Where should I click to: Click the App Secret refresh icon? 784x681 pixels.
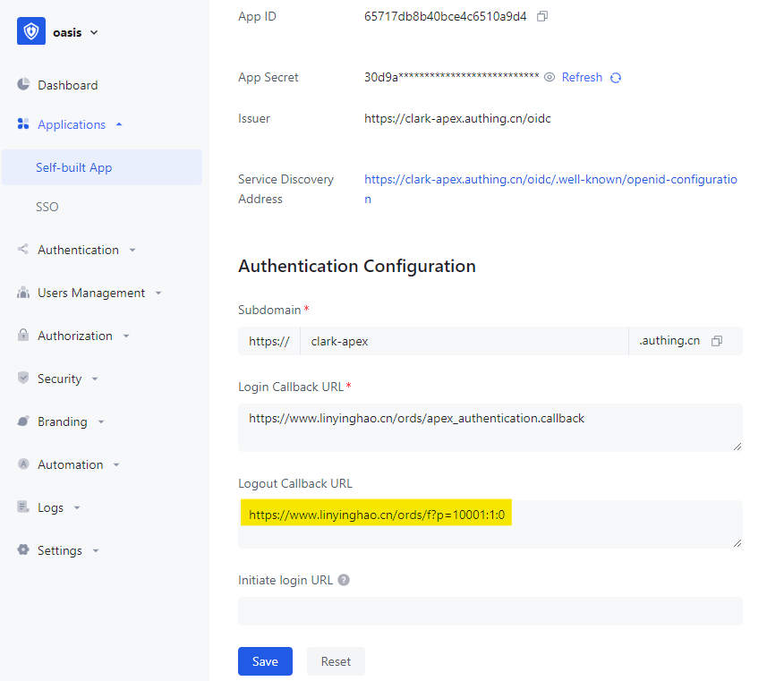pos(616,78)
